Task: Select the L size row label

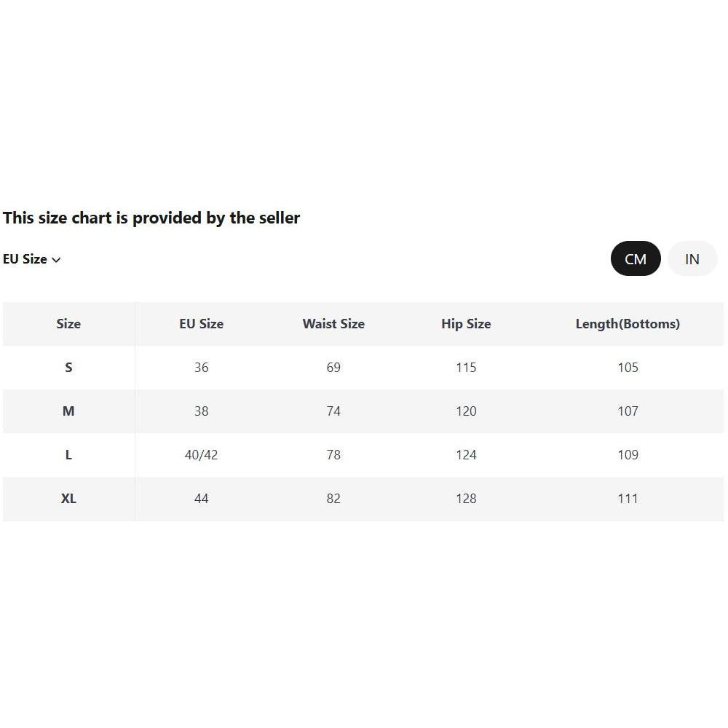Action: tap(68, 454)
